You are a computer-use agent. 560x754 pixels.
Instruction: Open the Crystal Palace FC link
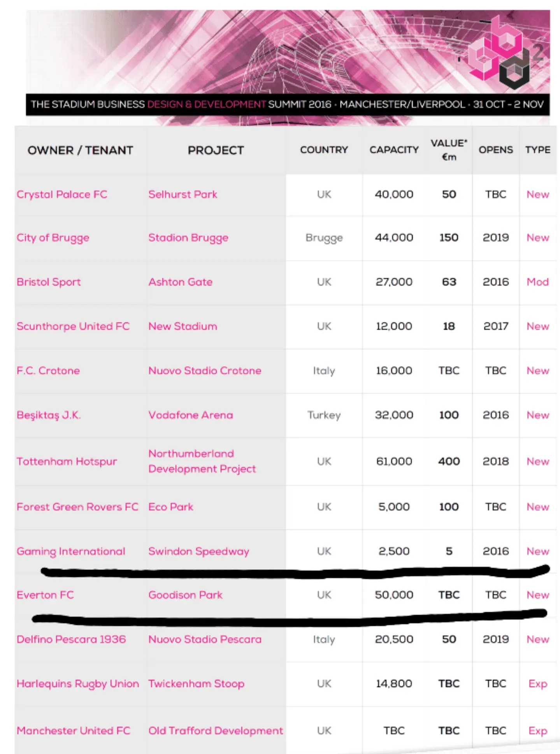click(62, 194)
